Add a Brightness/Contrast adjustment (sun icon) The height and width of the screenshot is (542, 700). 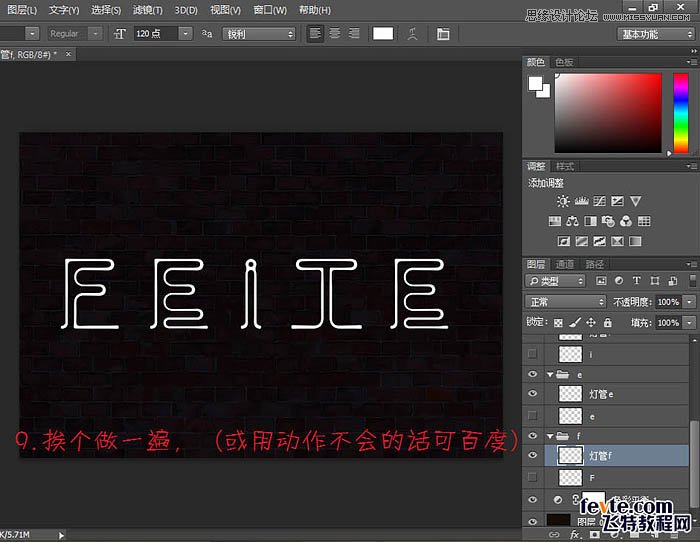point(563,201)
